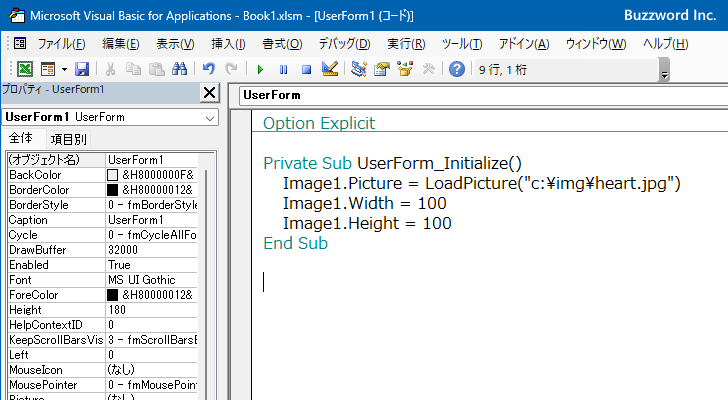The image size is (728, 400).
Task: Select the BorderStyle property value
Action: 152,205
